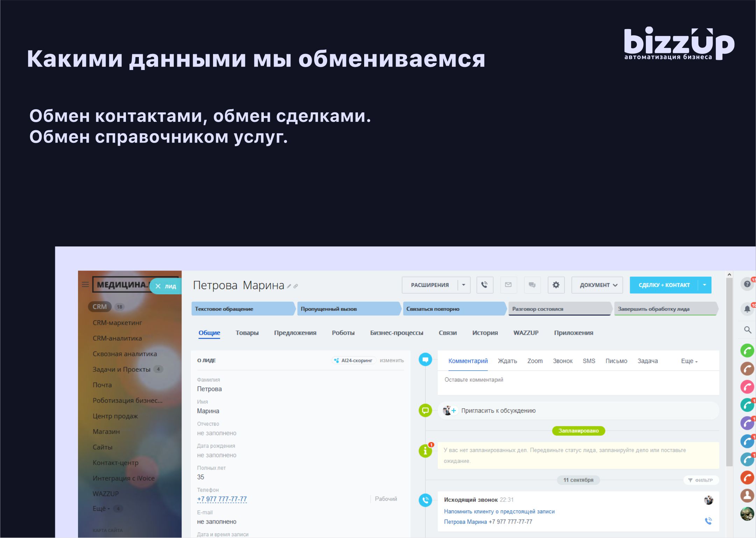This screenshot has height=538, width=756.
Task: Close the ЛИД slider tab
Action: point(158,286)
